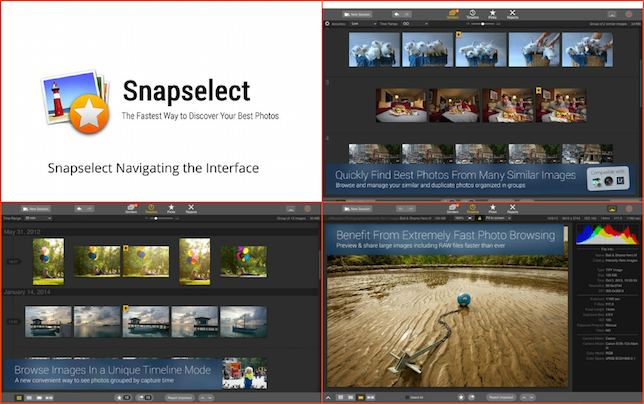
Task: Open Time Range dropdown in the balloons timeline window
Action: pos(38,218)
